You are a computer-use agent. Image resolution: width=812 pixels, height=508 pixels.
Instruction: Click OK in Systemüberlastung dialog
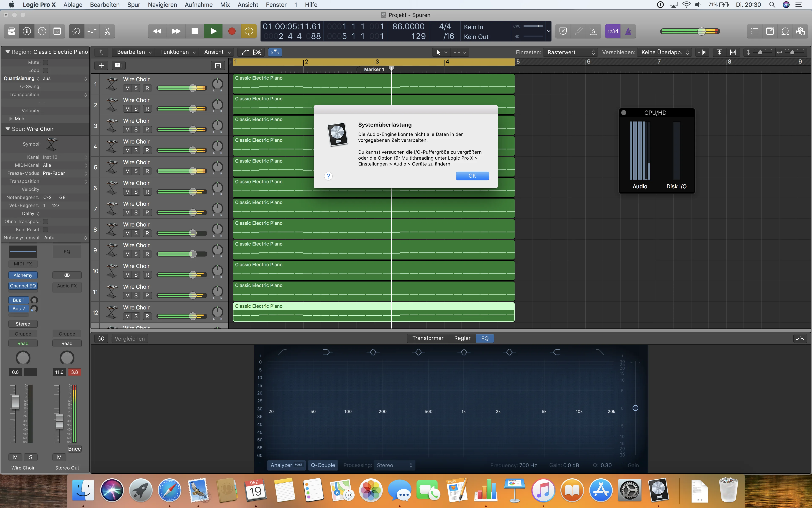472,176
